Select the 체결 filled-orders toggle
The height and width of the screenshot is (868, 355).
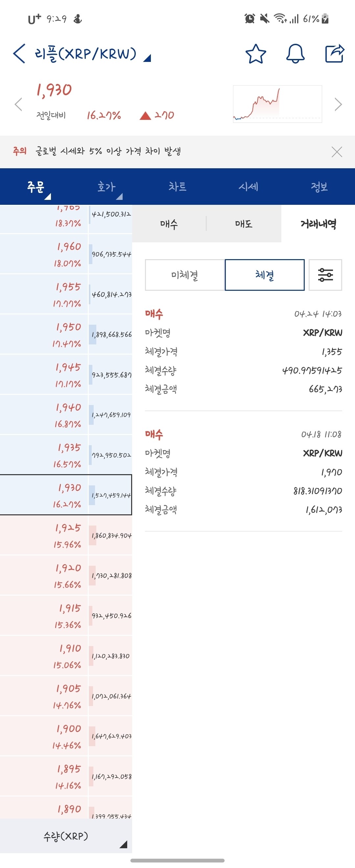pyautogui.click(x=265, y=275)
